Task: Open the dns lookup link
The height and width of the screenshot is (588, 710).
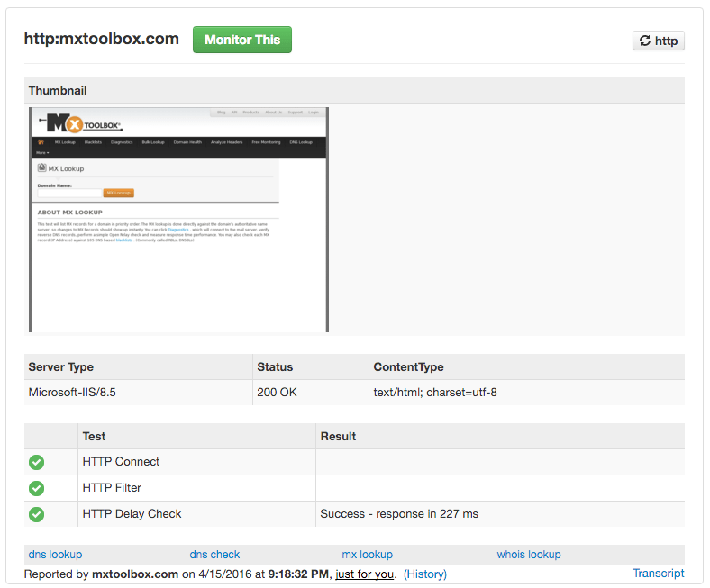Action: click(x=55, y=555)
